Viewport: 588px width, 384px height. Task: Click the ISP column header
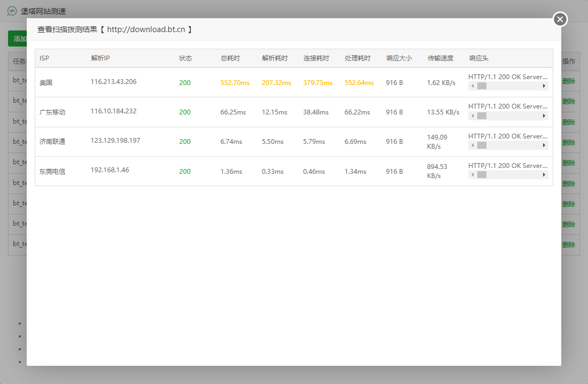coord(44,58)
